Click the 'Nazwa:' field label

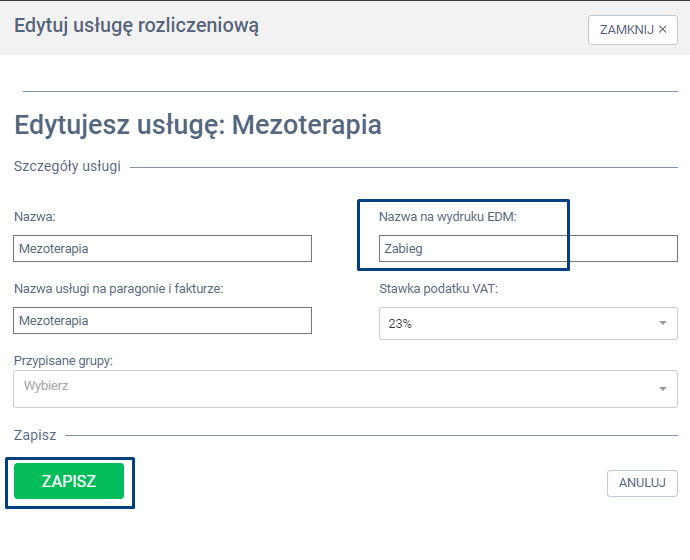point(34,217)
